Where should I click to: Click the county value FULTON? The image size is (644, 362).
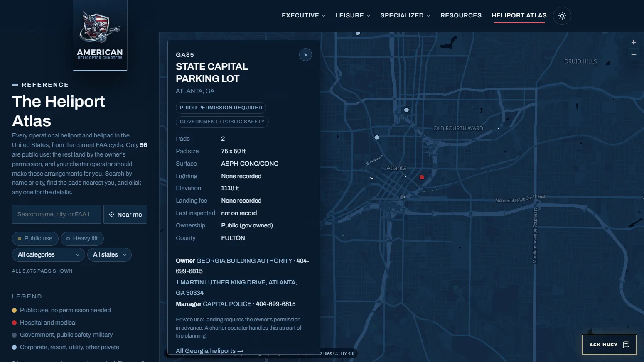(233, 238)
